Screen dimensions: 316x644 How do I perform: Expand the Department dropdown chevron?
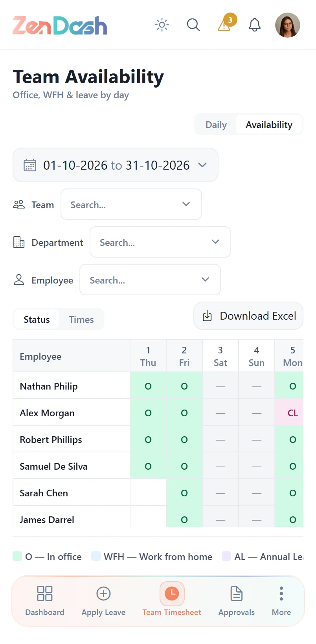pyautogui.click(x=215, y=242)
